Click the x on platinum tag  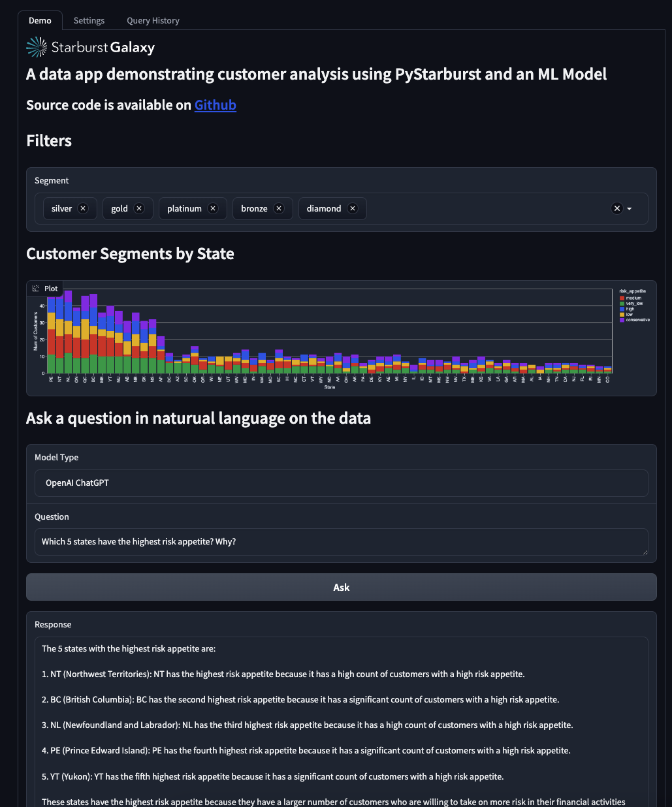click(213, 208)
